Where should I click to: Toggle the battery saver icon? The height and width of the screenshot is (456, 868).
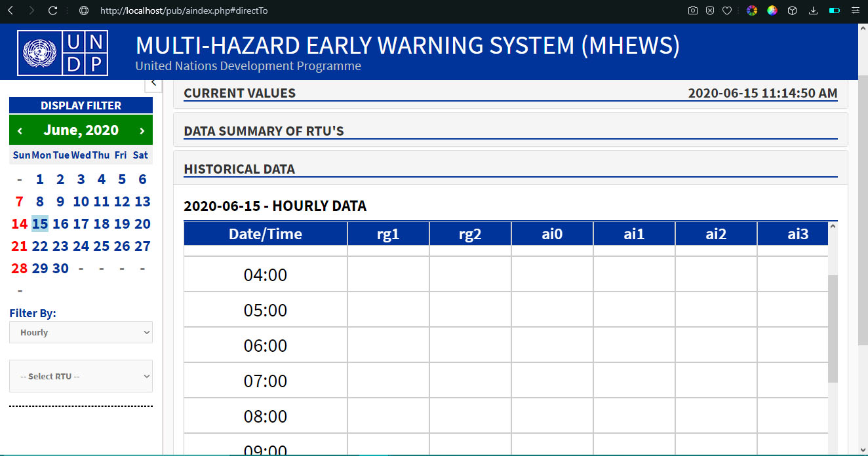[x=834, y=10]
